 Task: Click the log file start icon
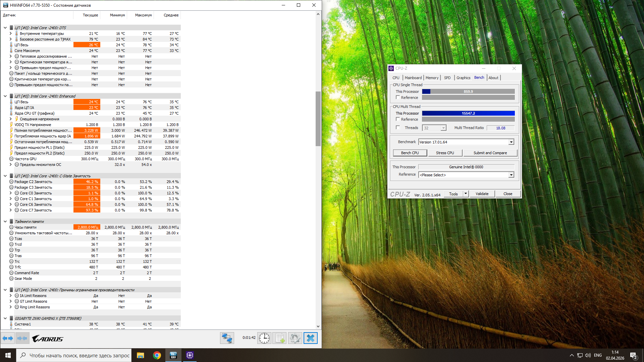280,338
